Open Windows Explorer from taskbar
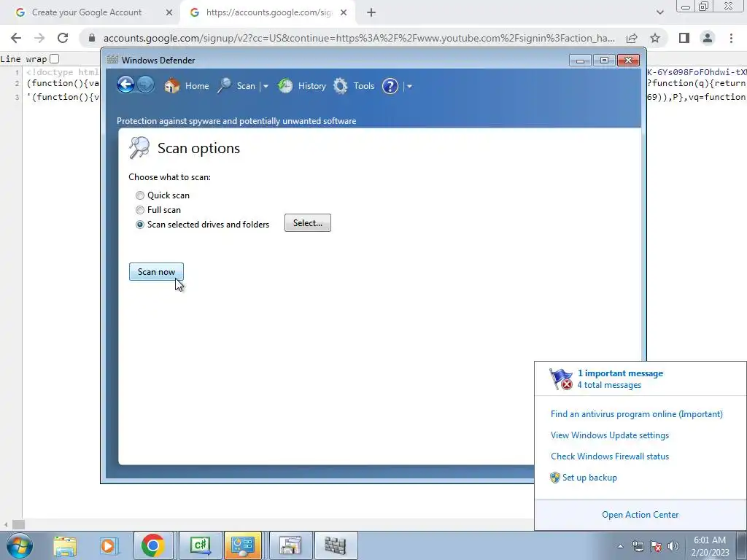 coord(65,545)
